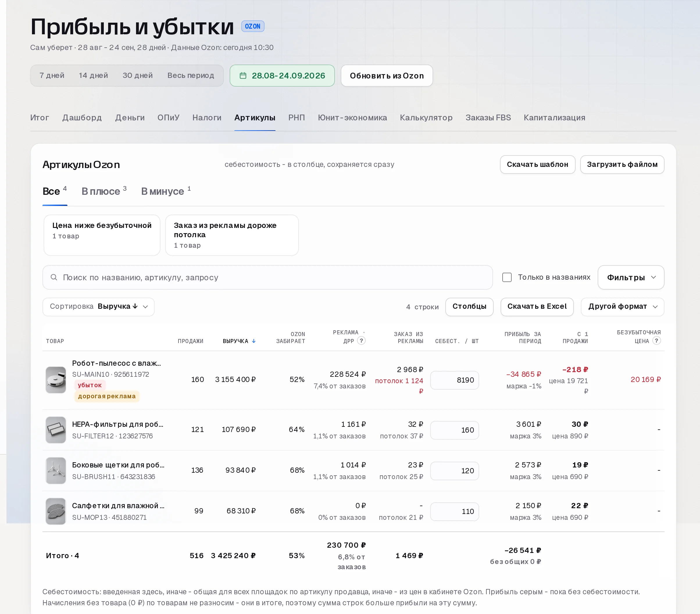Open the Безубыточная цена help icon

(656, 340)
